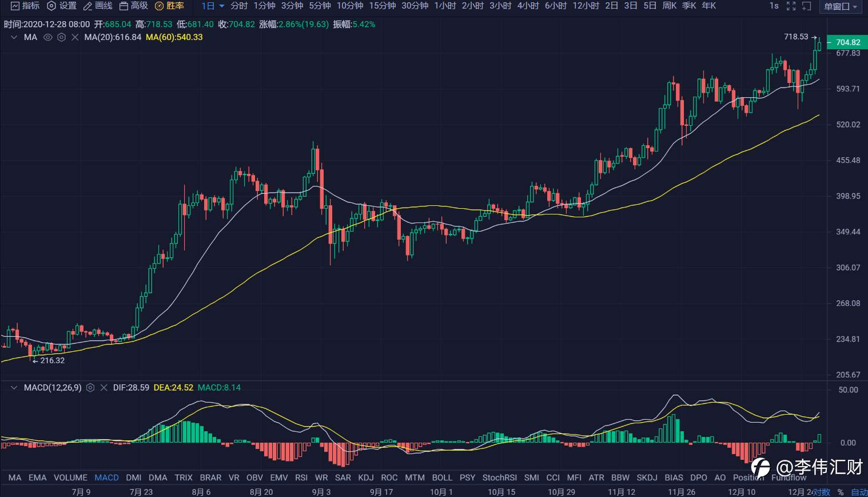
Task: Add the BOLL indicator
Action: [442, 478]
